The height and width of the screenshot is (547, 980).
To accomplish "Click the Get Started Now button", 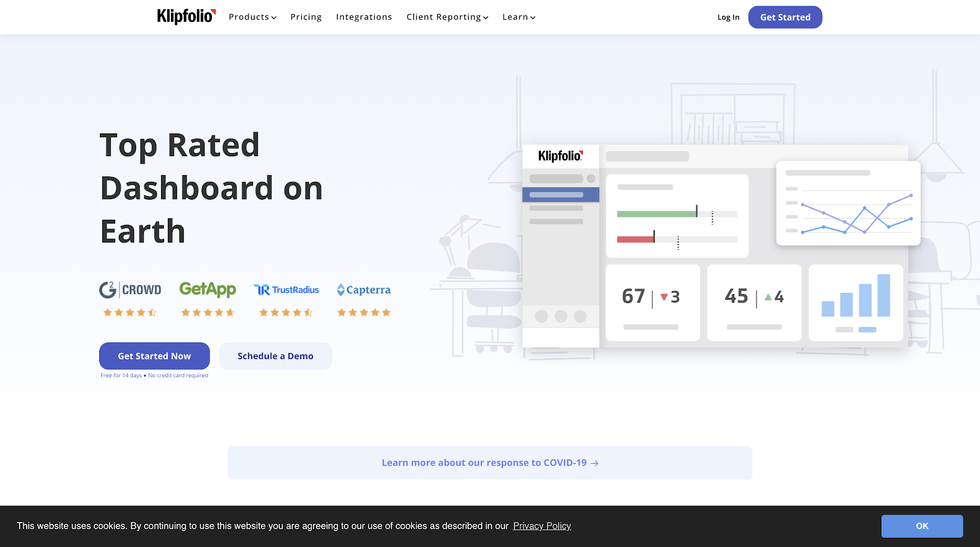I will [x=154, y=356].
